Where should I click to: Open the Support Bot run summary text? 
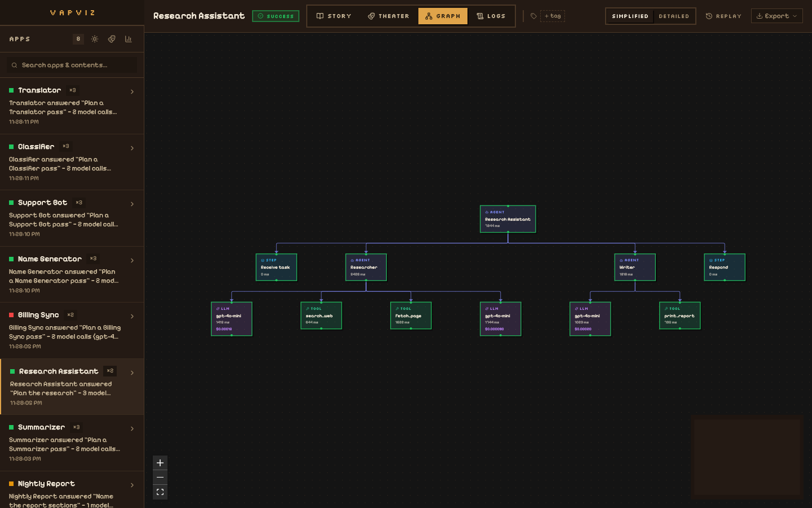coord(64,220)
